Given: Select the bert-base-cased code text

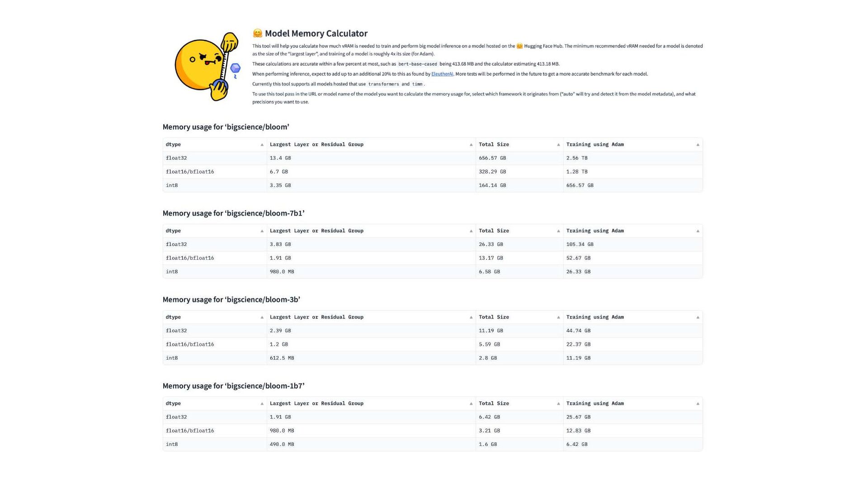Looking at the screenshot, I should point(417,64).
